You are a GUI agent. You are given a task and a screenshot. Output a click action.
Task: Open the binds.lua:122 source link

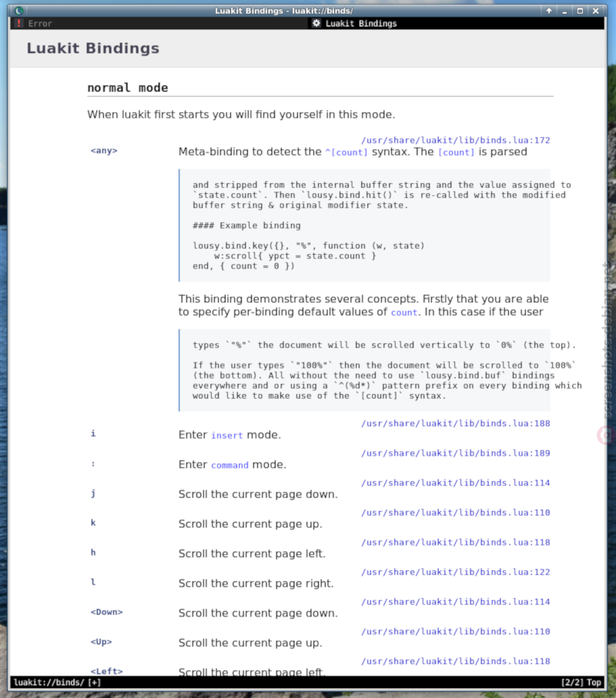[x=456, y=572]
